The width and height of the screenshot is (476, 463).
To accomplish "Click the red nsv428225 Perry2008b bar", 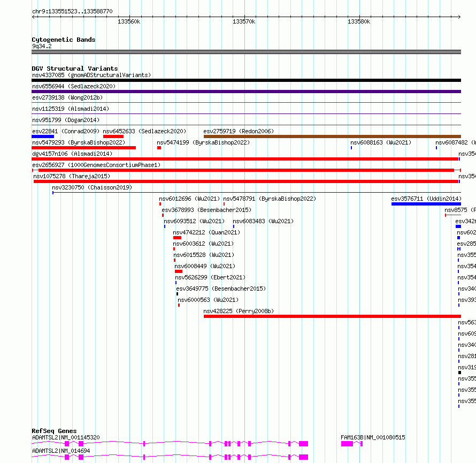I will 333,316.
